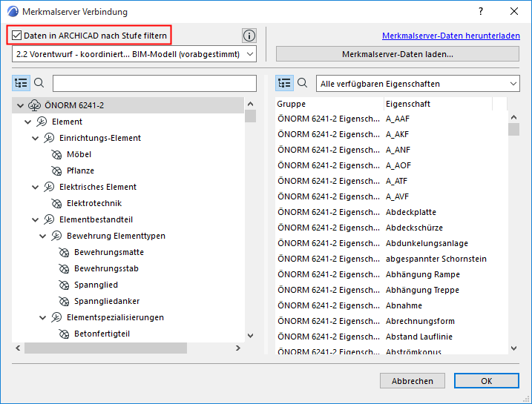
Task: Click the info icon beside the filter checkbox
Action: 249,36
